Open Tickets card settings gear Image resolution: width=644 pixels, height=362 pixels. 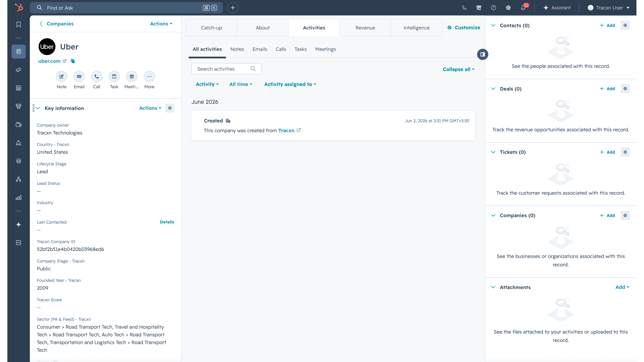pos(625,152)
